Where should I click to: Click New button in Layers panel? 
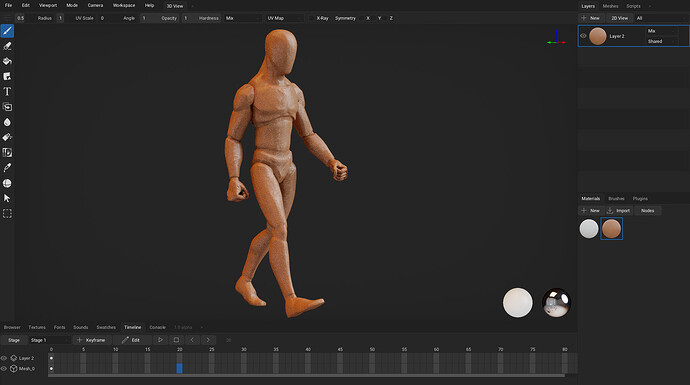tap(591, 18)
